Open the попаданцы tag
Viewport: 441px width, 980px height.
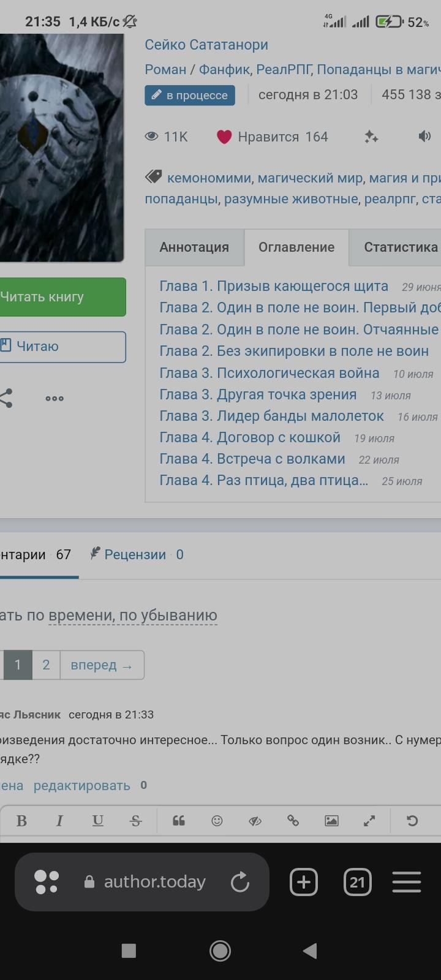pos(181,199)
